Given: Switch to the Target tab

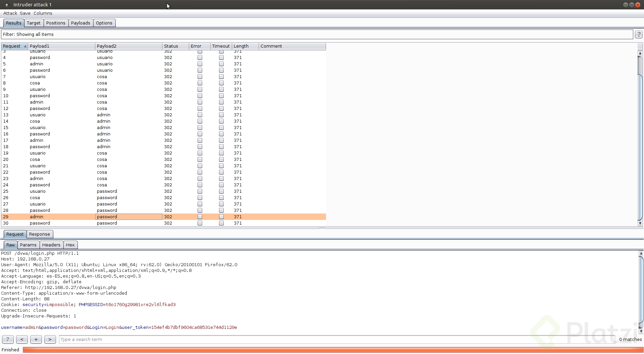Looking at the screenshot, I should [x=34, y=23].
